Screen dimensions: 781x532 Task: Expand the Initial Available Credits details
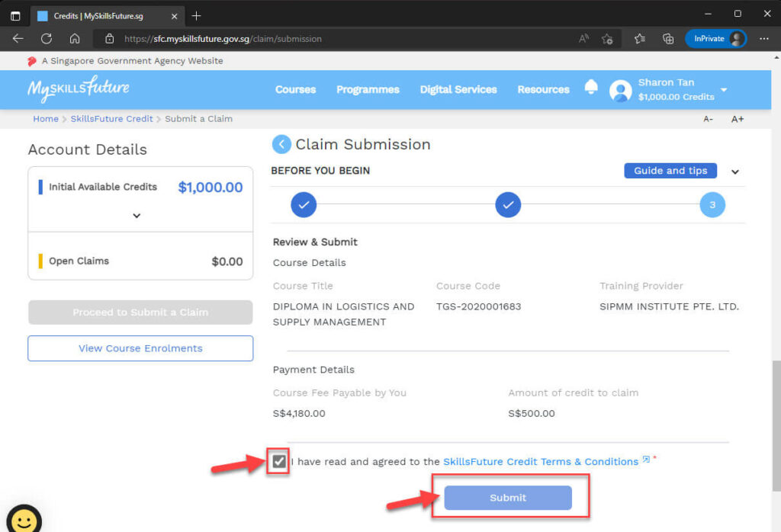137,216
